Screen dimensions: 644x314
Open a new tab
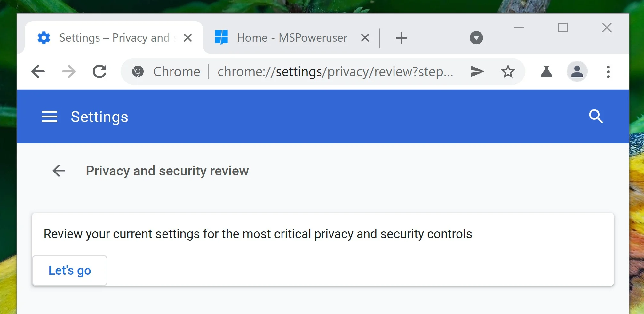(x=401, y=38)
